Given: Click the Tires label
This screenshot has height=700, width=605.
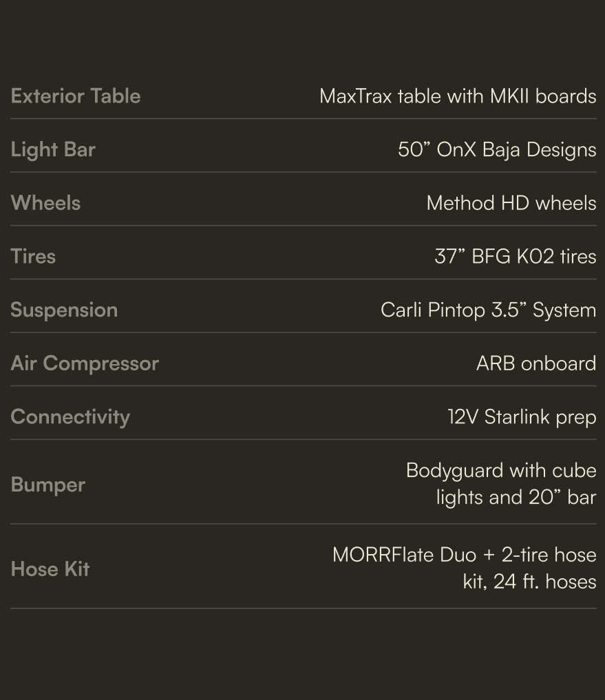Looking at the screenshot, I should [x=33, y=256].
